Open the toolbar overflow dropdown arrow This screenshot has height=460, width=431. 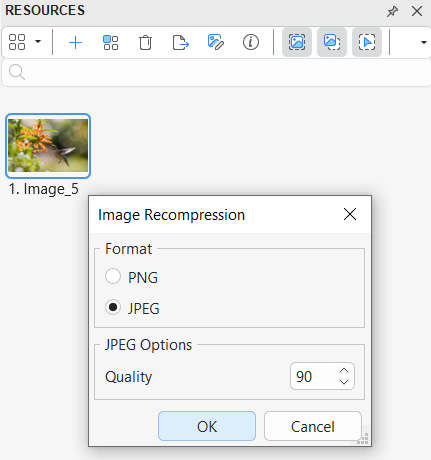424,42
